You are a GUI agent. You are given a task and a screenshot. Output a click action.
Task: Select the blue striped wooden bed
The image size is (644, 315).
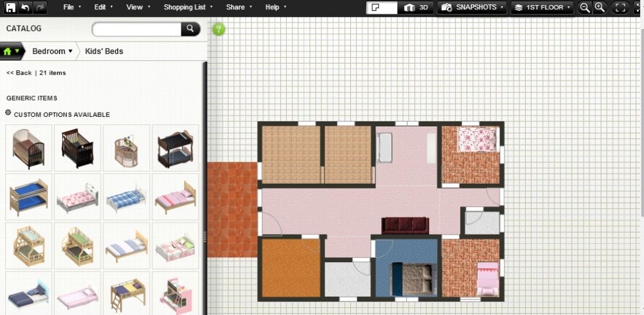tap(126, 246)
